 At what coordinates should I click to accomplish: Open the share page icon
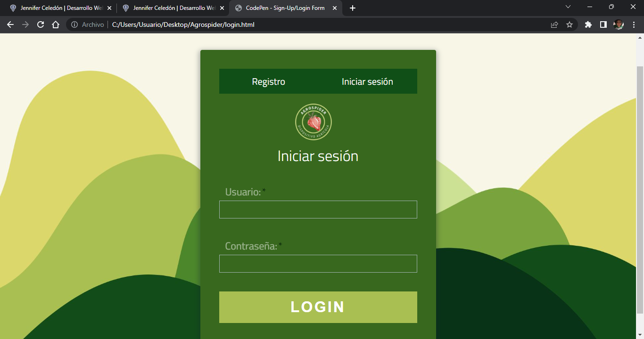pyautogui.click(x=554, y=24)
